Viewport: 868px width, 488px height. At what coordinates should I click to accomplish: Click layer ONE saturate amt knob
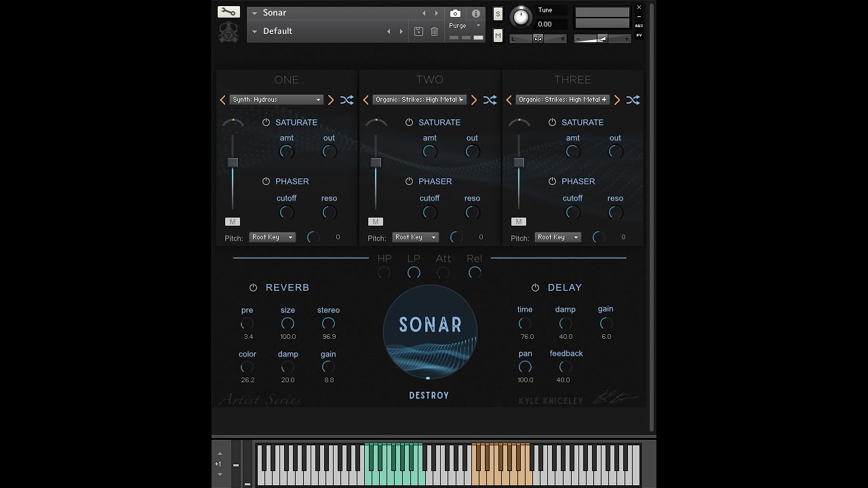coord(287,152)
